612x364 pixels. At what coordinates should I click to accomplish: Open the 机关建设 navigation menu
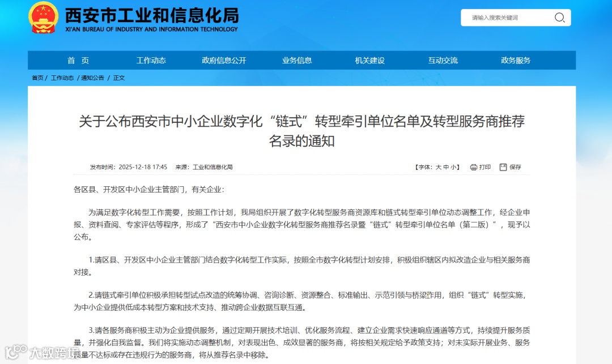tap(370, 61)
